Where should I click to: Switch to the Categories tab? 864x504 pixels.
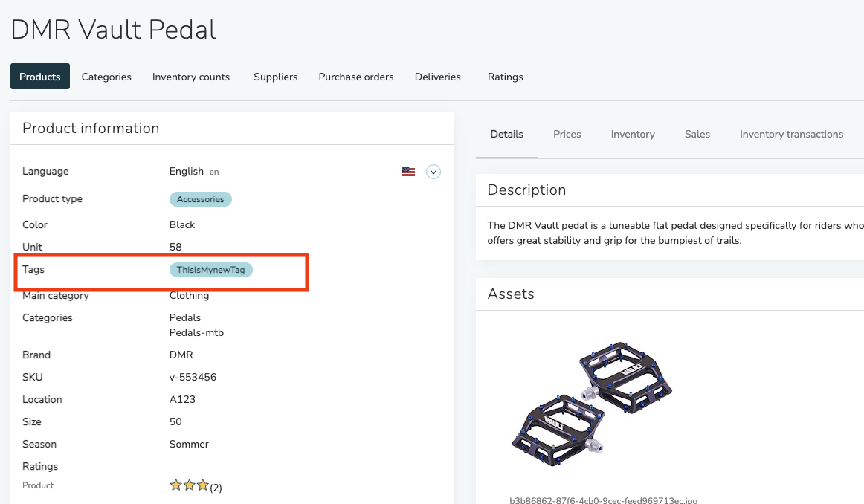[106, 77]
